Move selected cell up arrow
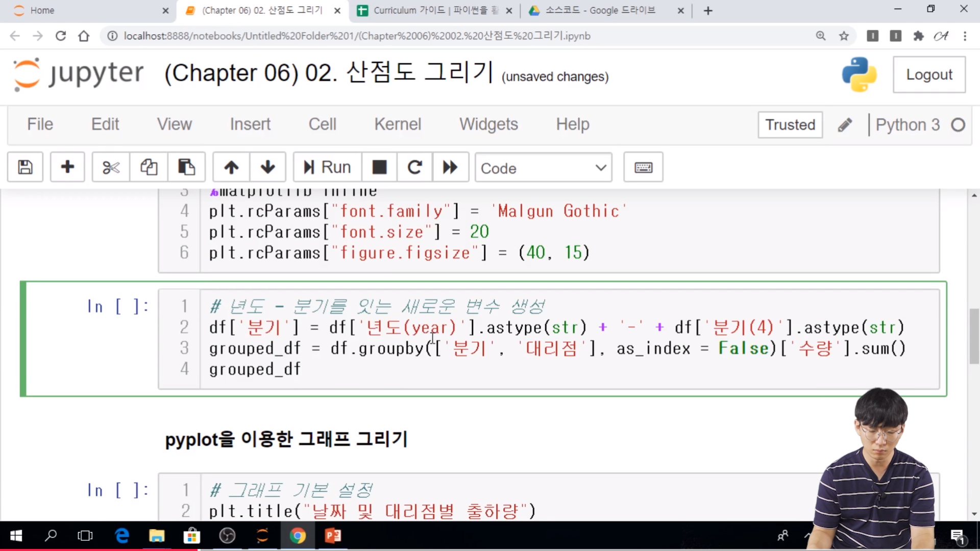Viewport: 980px width, 551px height. coord(231,167)
